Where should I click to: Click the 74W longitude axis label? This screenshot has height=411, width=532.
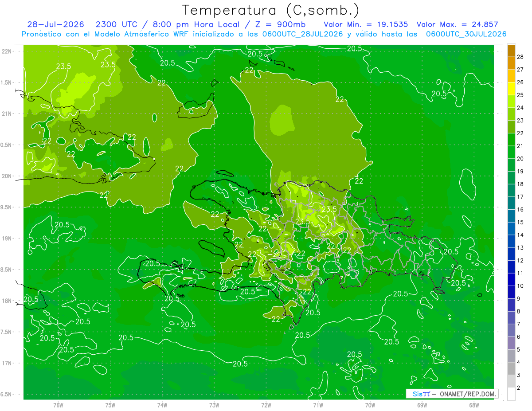coord(162,405)
